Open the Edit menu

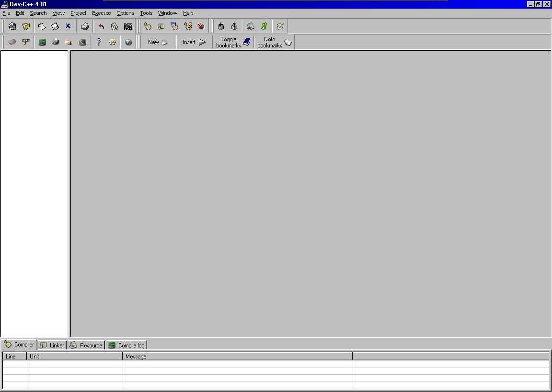(x=20, y=13)
